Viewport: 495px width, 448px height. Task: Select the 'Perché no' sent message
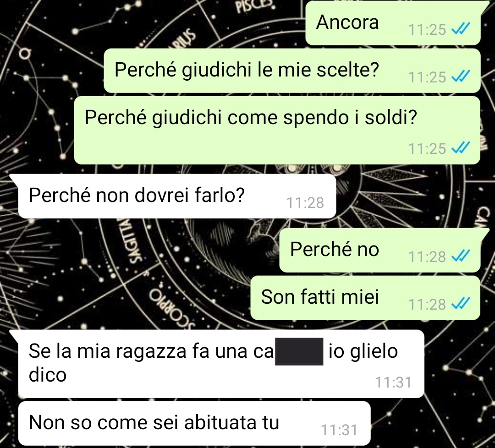pos(380,250)
